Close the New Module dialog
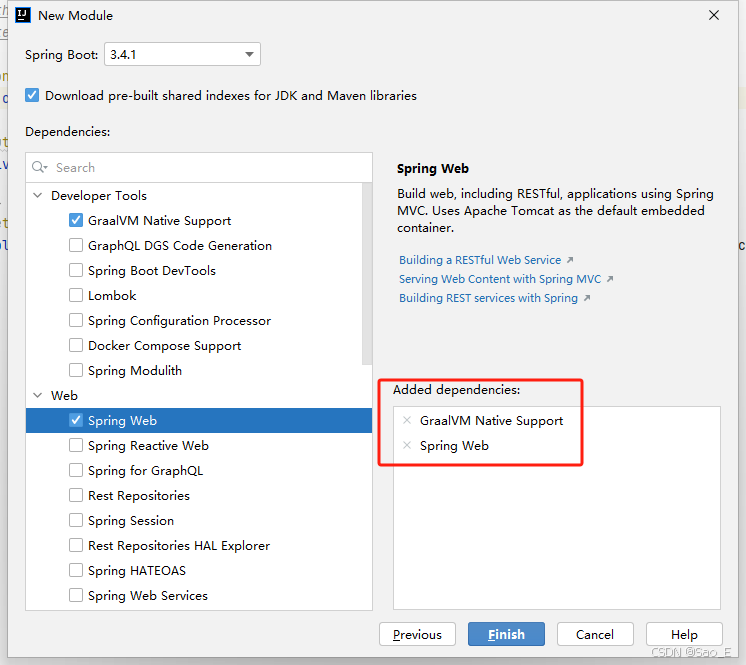 714,15
